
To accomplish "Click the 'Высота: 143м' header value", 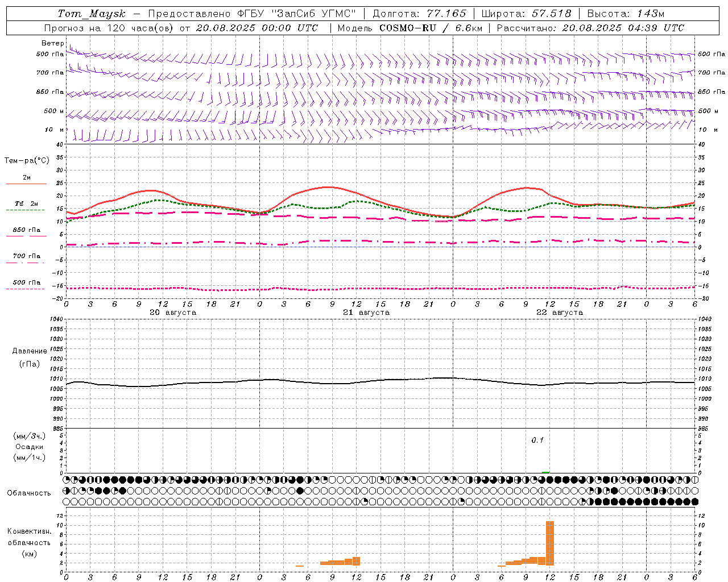I will tap(626, 14).
